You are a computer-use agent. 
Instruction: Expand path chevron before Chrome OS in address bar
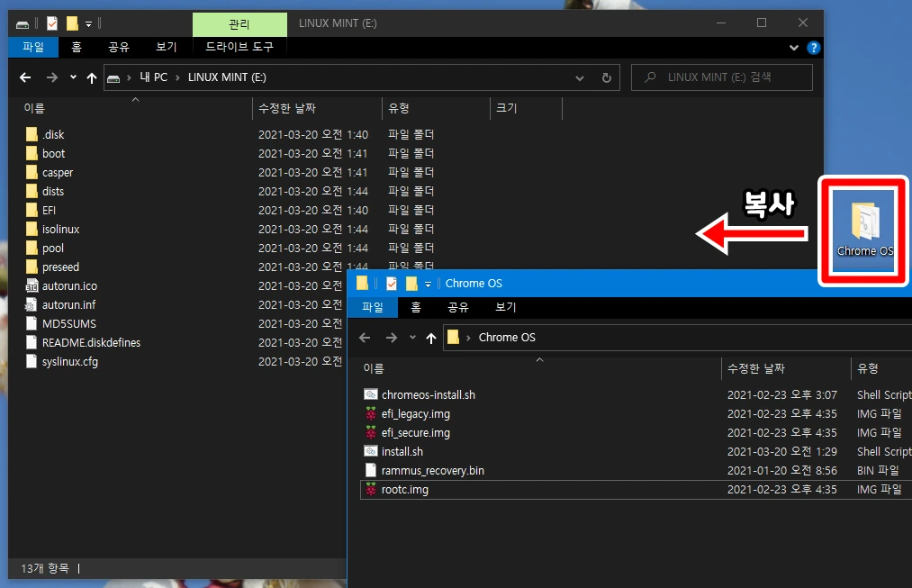click(x=468, y=338)
